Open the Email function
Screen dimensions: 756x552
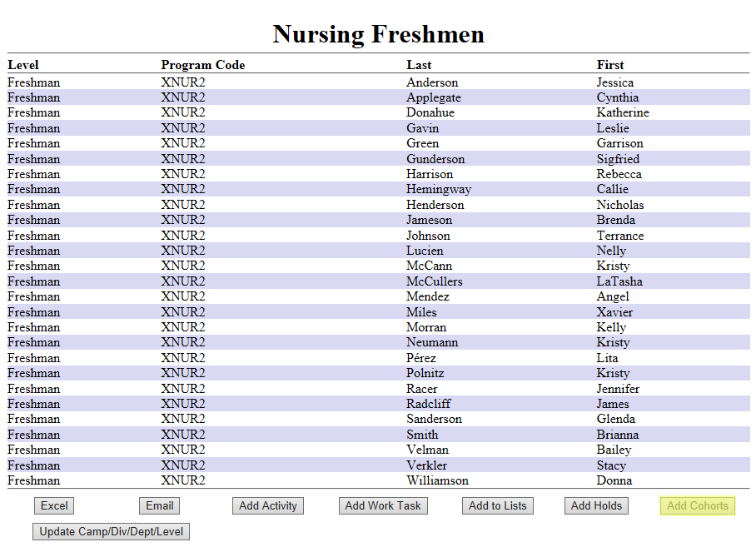point(158,505)
